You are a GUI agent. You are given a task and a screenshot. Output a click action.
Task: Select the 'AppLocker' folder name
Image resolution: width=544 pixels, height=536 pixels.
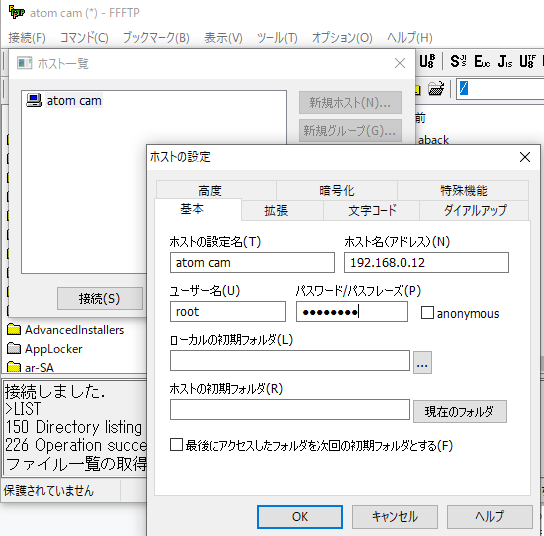[54, 349]
